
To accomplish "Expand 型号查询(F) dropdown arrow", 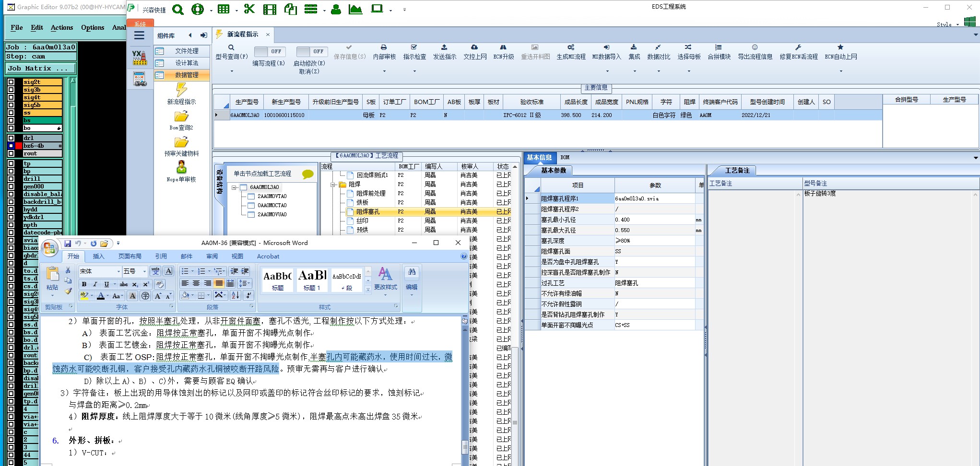I will (231, 71).
